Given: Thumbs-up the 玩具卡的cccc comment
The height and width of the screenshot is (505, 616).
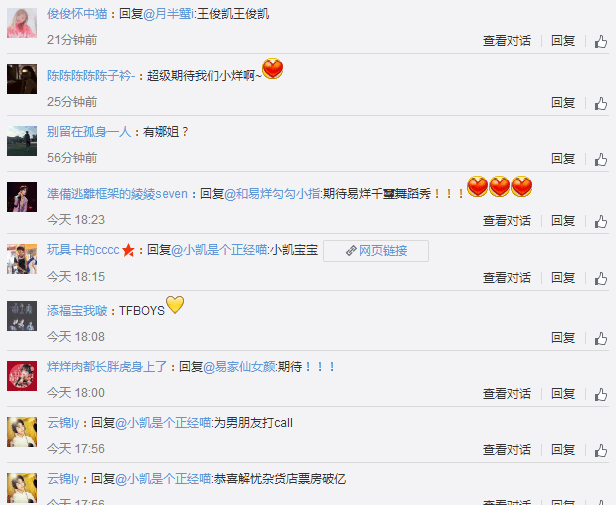Looking at the screenshot, I should 601,278.
